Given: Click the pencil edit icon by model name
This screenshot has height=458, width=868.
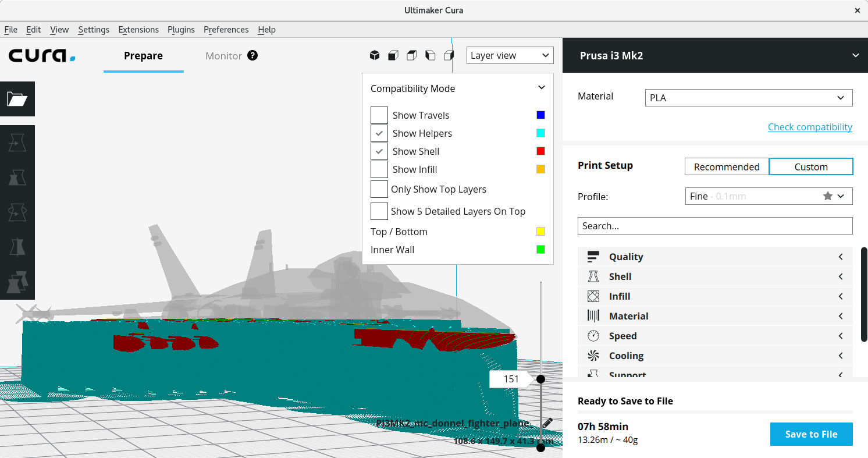Looking at the screenshot, I should pos(547,423).
